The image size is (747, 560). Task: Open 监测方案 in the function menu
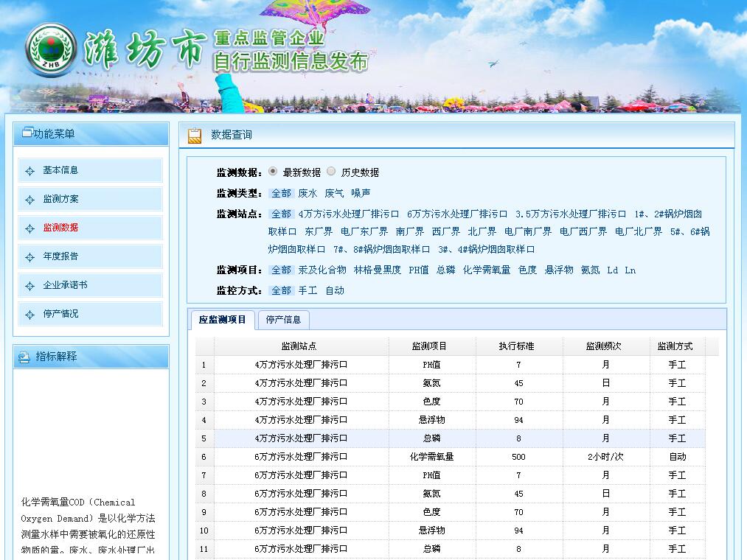click(60, 199)
